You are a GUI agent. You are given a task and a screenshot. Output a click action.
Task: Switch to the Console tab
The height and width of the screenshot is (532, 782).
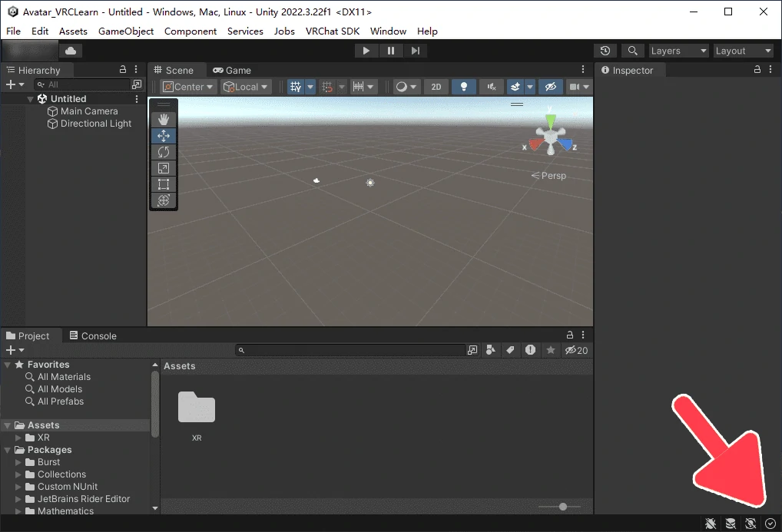(x=93, y=335)
